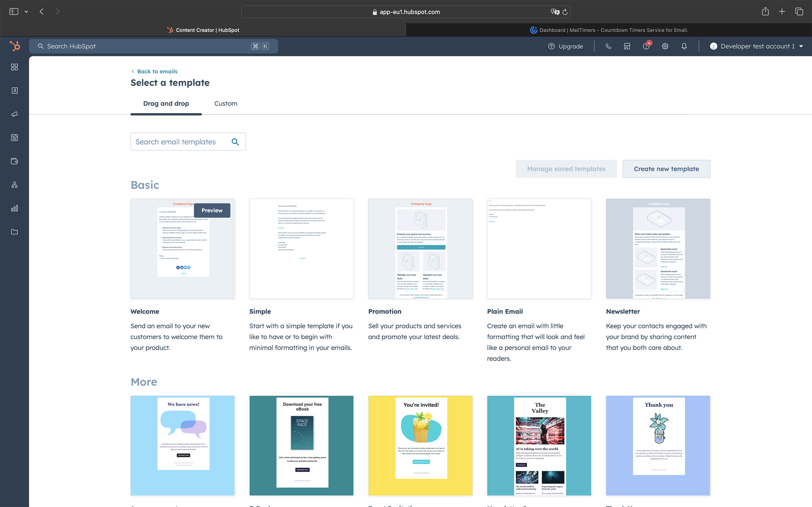Image resolution: width=812 pixels, height=507 pixels.
Task: Expand Safari sidebar options chevron
Action: pos(26,12)
